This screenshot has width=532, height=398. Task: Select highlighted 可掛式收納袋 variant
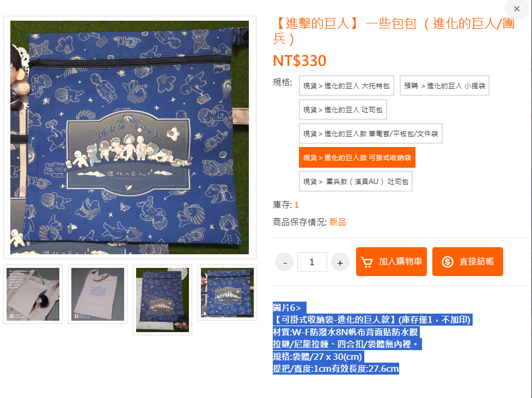357,157
